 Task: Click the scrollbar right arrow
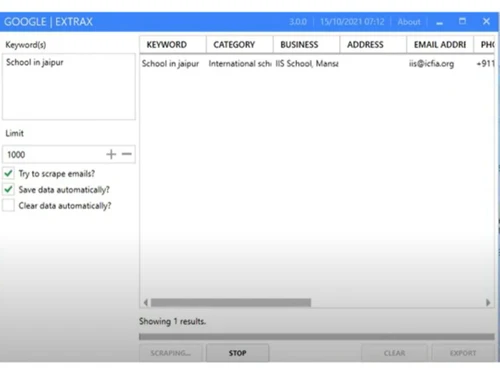(488, 302)
